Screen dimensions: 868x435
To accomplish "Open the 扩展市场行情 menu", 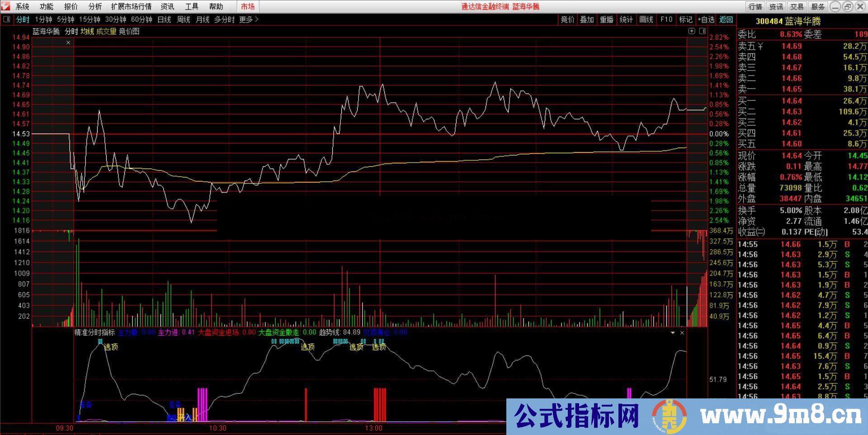I will (131, 6).
